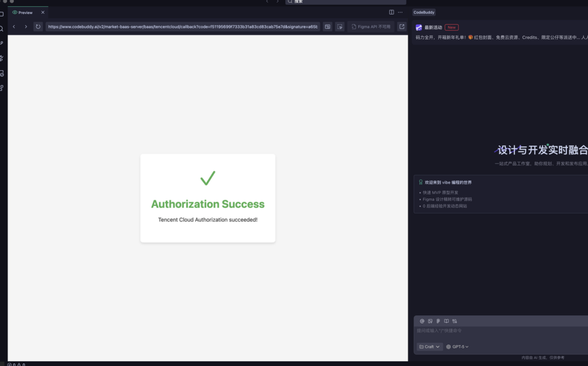Click the element selector icon in preview toolbar
Screen dimensions: 588x366
point(340,26)
